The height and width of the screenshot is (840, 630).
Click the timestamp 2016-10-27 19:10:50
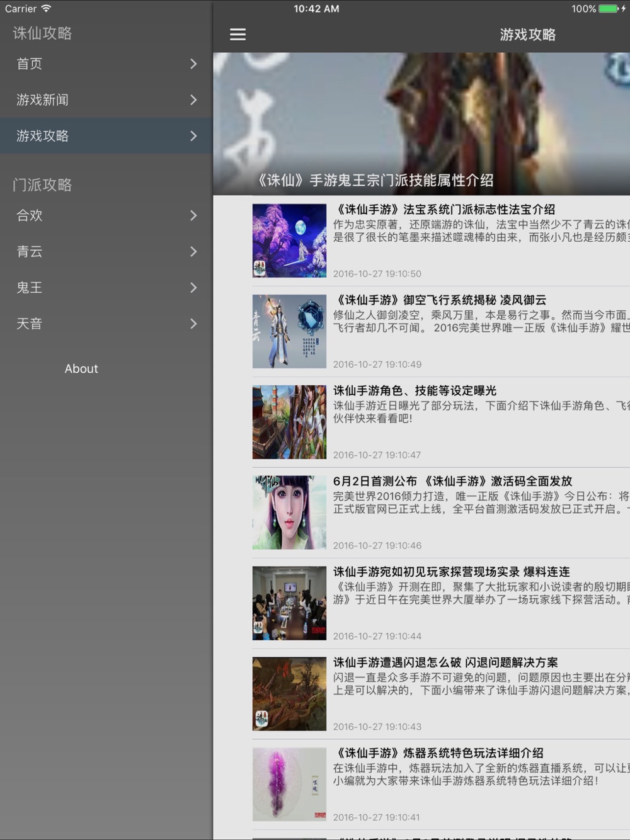377,274
